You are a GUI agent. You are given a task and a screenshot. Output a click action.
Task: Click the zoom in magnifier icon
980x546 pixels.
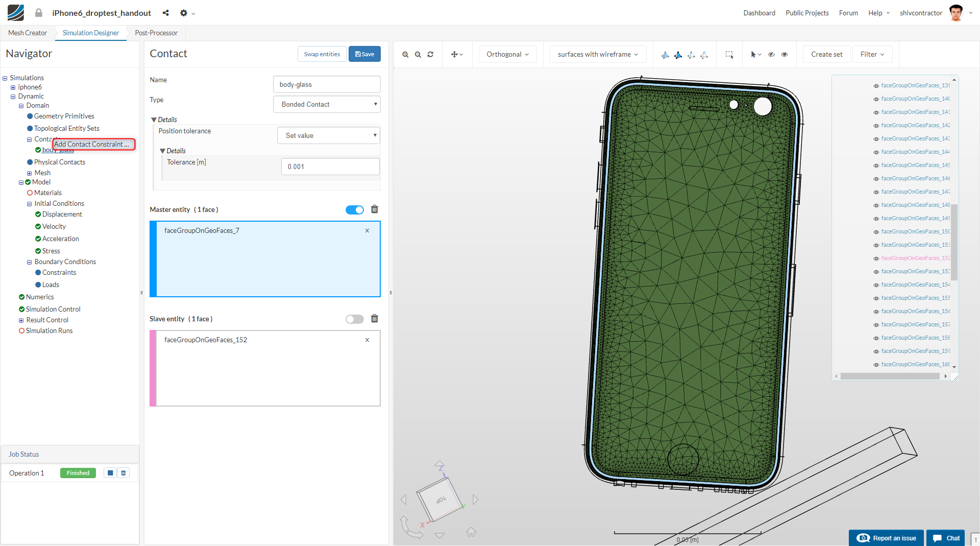(405, 55)
